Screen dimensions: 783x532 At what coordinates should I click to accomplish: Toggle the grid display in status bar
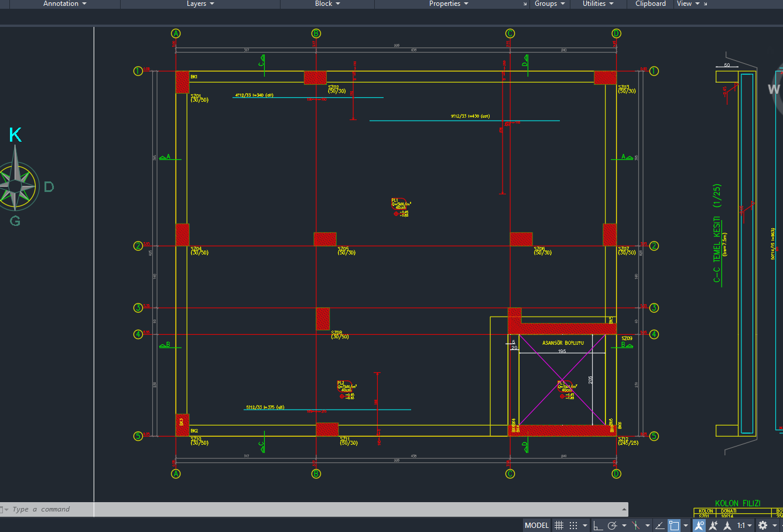559,526
